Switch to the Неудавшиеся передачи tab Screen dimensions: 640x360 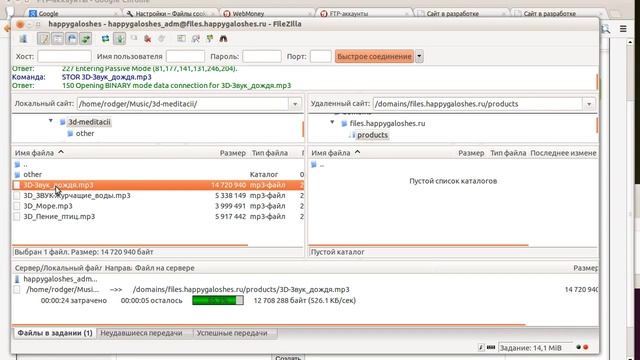(141, 333)
